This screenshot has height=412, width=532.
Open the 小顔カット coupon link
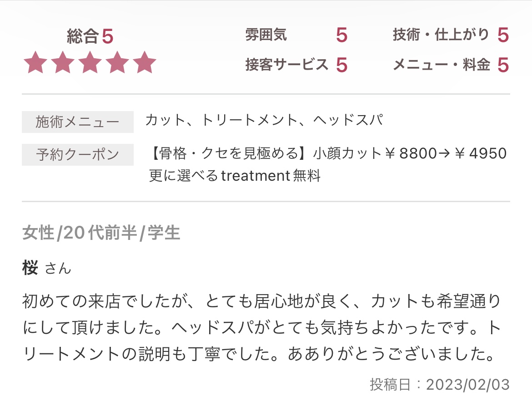coord(327,154)
